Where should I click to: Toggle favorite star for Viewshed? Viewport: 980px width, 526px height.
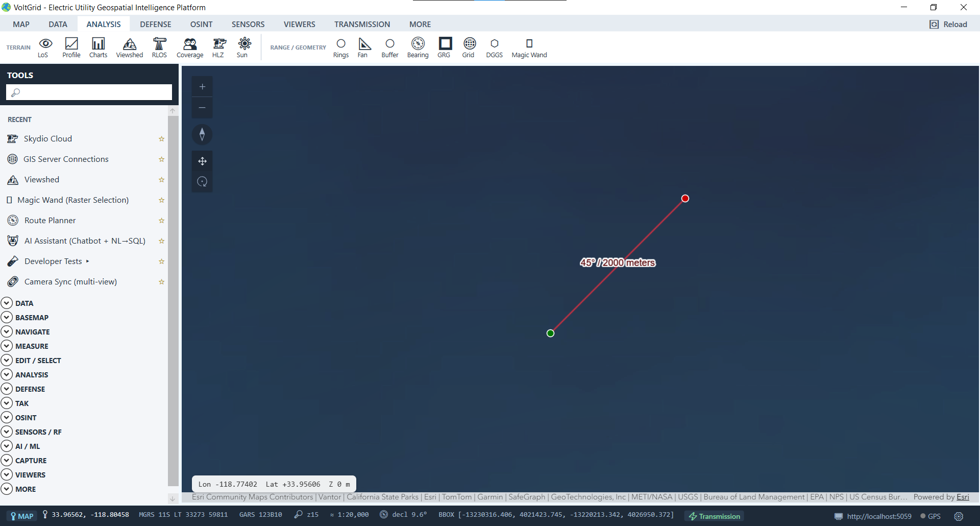pos(162,180)
